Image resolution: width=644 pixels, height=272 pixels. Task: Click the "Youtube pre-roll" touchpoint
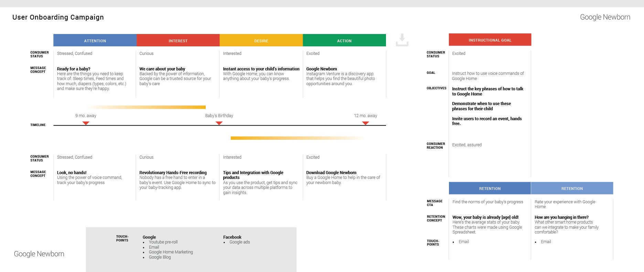[163, 242]
